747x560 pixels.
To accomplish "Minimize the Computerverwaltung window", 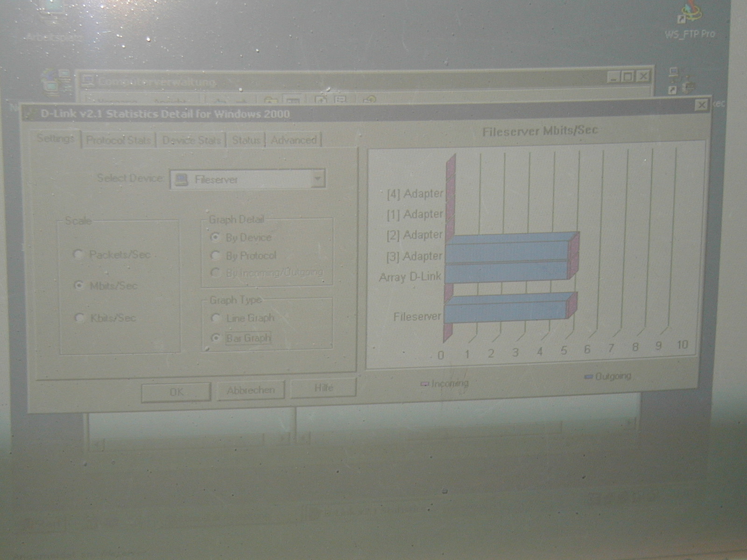I will click(613, 77).
